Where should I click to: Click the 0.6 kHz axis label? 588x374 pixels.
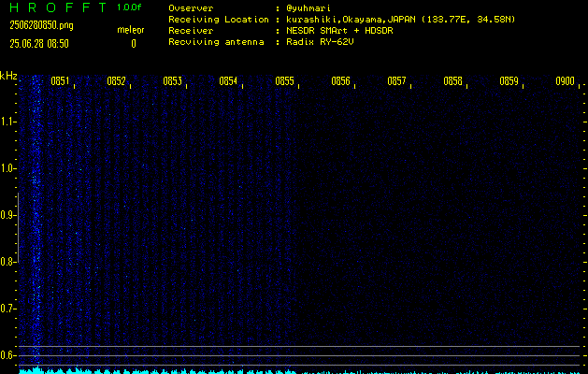coord(8,355)
